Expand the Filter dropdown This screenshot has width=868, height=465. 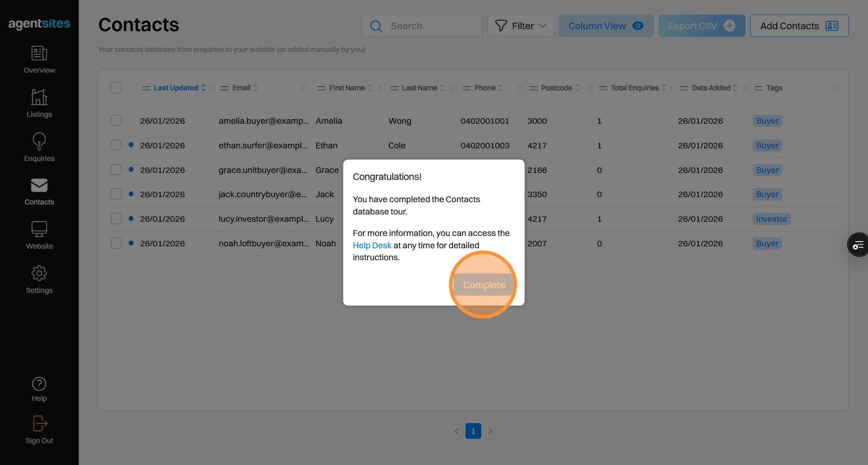(520, 26)
